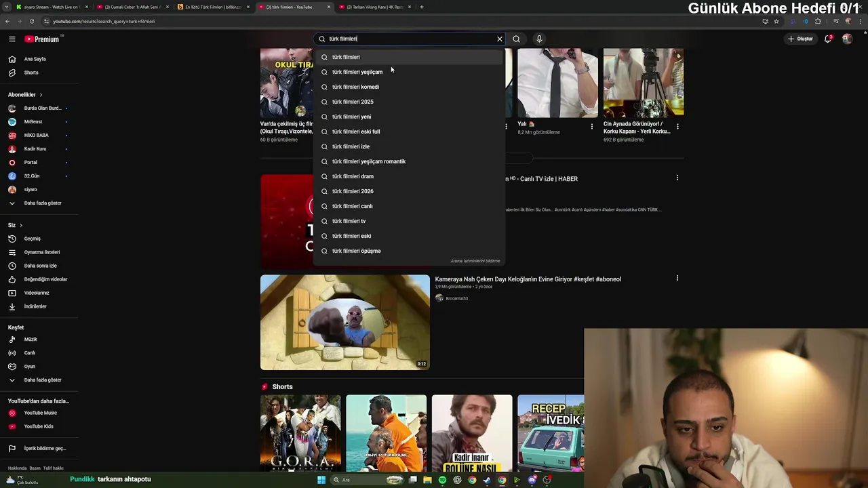
Task: Open İndirilenler downloads
Action: 35,306
